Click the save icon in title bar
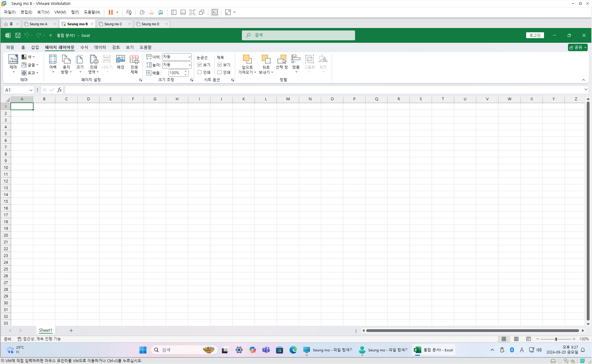 pyautogui.click(x=18, y=35)
